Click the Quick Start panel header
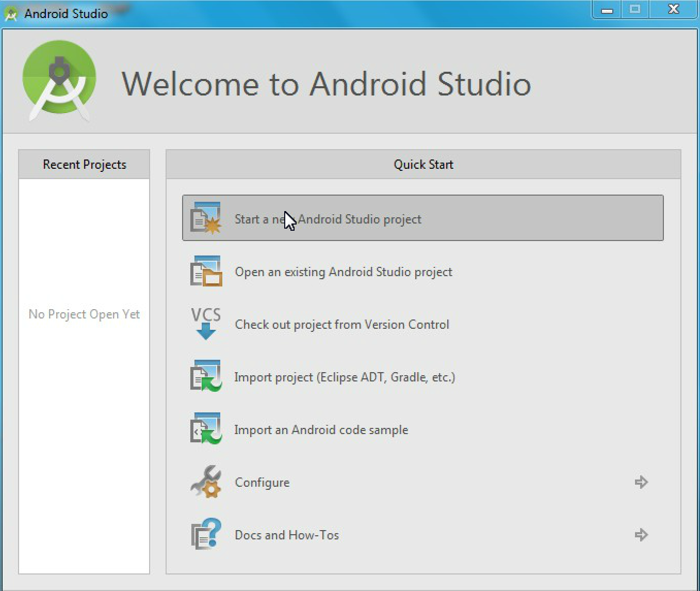 (423, 165)
